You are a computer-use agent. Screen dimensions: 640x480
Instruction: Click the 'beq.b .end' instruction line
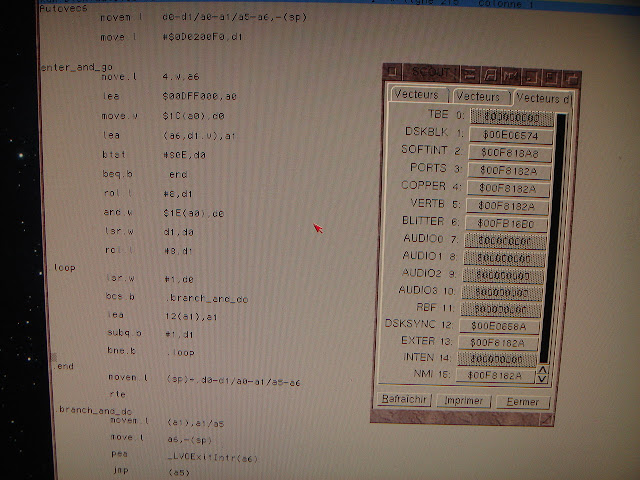(x=145, y=174)
